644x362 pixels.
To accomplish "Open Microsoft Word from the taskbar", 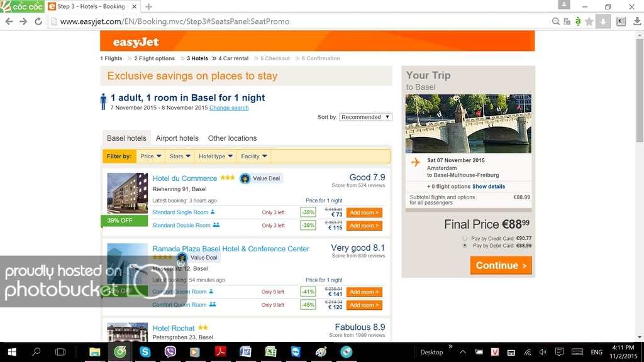I will [246, 352].
